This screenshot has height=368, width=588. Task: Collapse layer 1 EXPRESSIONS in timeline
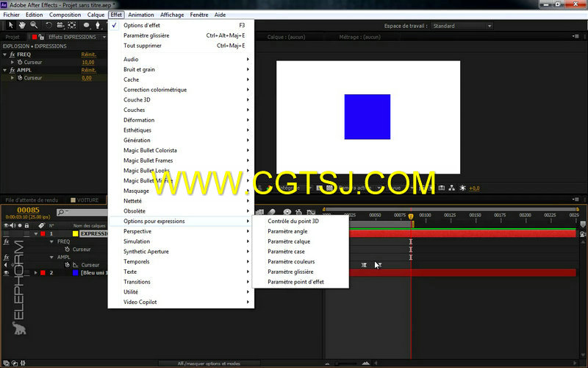coord(36,233)
